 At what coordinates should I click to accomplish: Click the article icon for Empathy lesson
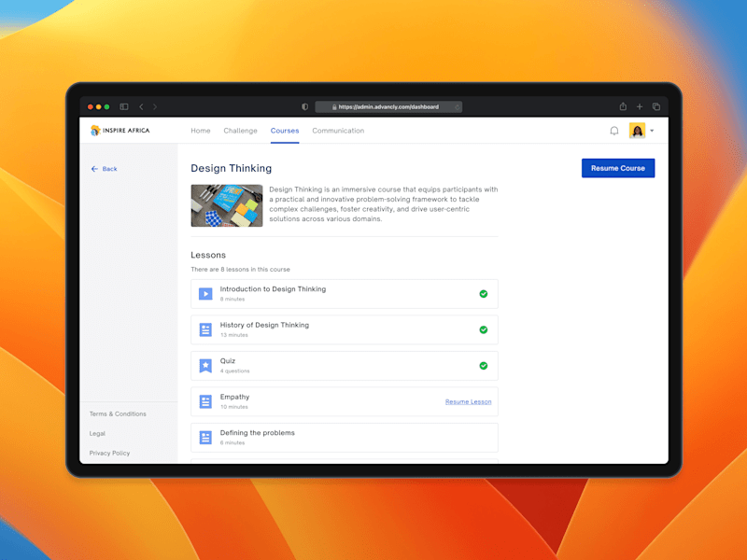pyautogui.click(x=205, y=401)
